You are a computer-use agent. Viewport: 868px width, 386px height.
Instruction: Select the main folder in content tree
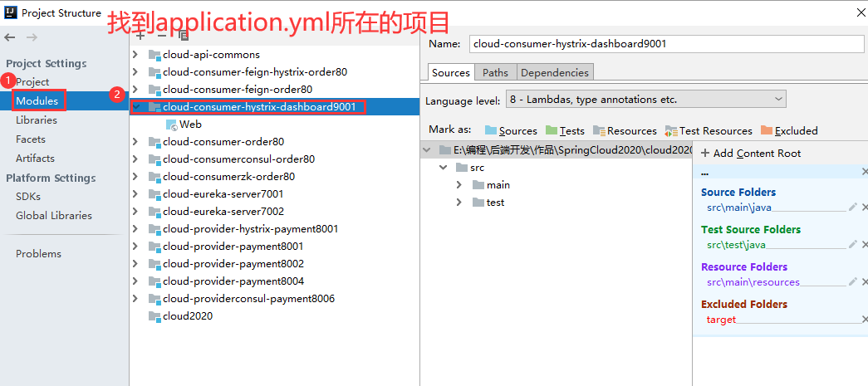(x=492, y=185)
